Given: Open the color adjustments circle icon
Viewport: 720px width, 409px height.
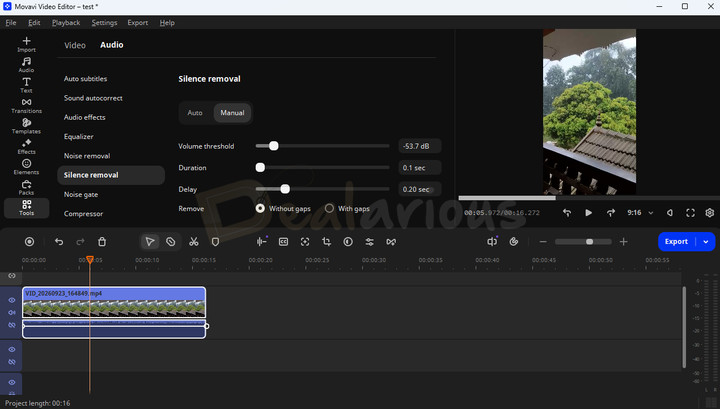Looking at the screenshot, I should click(348, 241).
